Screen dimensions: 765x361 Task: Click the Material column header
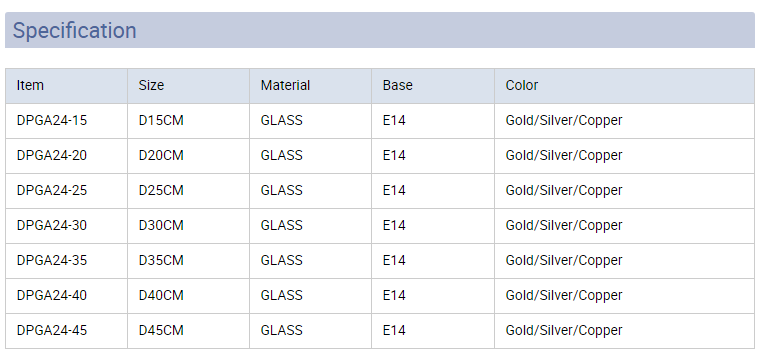[310, 86]
